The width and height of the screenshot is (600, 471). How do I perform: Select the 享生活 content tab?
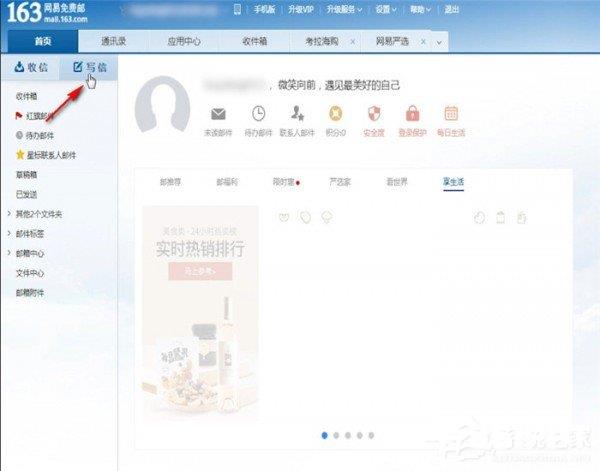click(x=453, y=182)
